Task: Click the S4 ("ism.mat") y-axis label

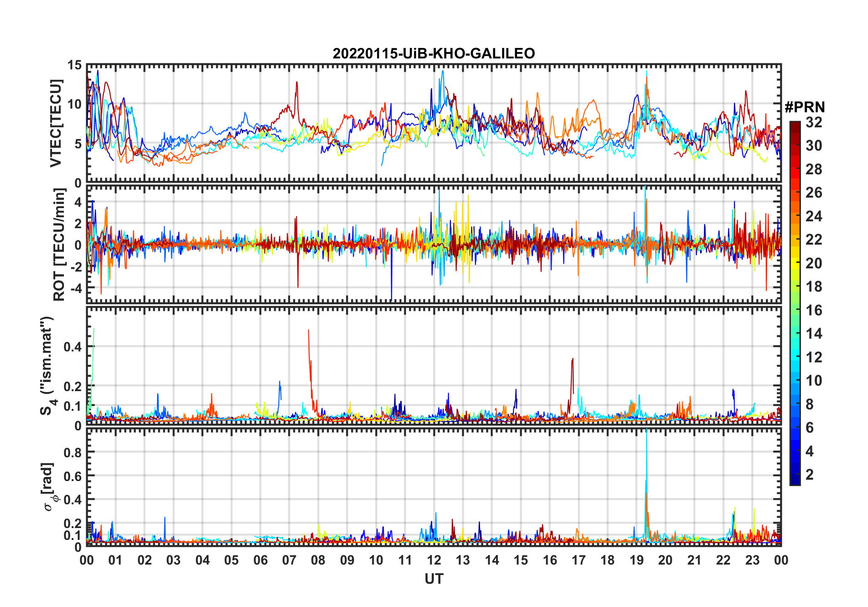Action: [x=47, y=366]
